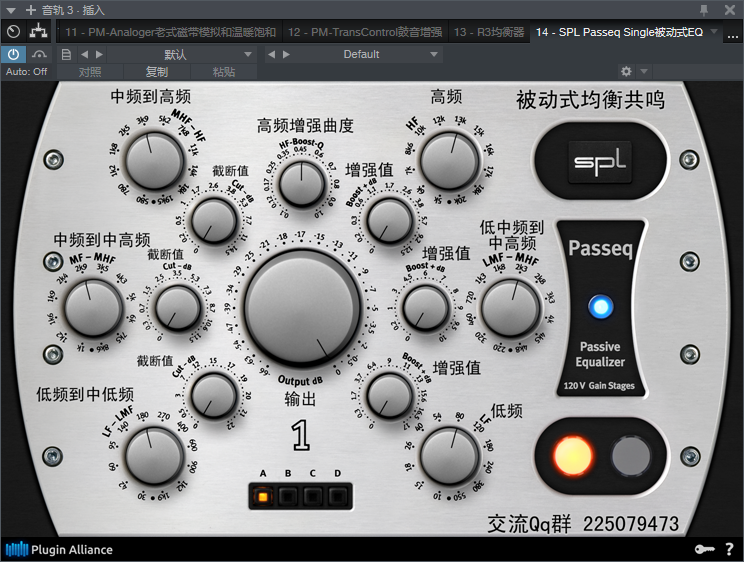The image size is (744, 562).
Task: Click the sidechain routing icon
Action: (39, 55)
